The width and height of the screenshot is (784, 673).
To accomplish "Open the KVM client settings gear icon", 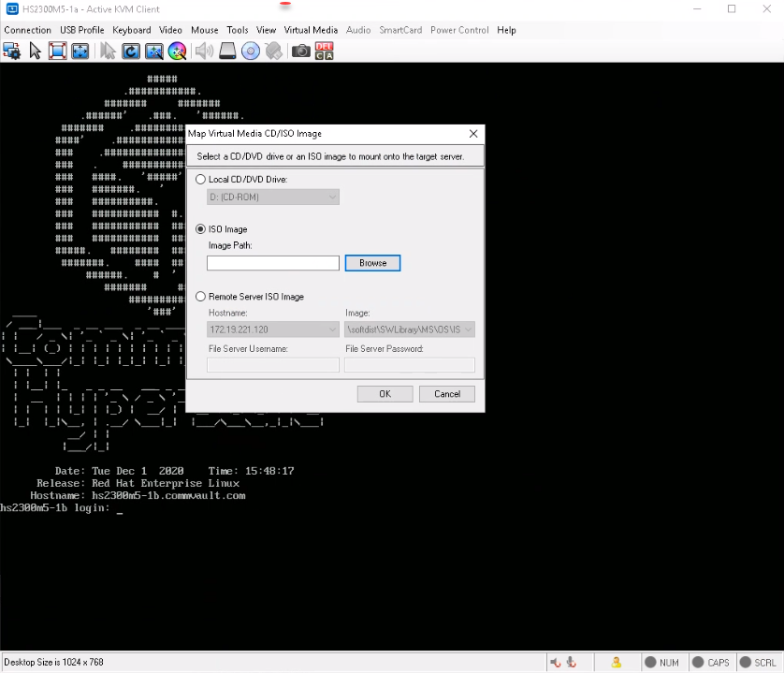I will [x=11, y=51].
